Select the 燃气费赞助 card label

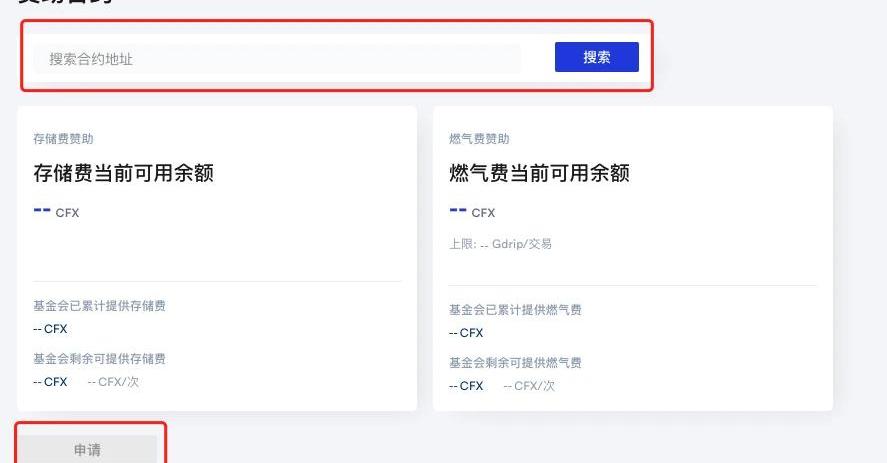pos(479,139)
